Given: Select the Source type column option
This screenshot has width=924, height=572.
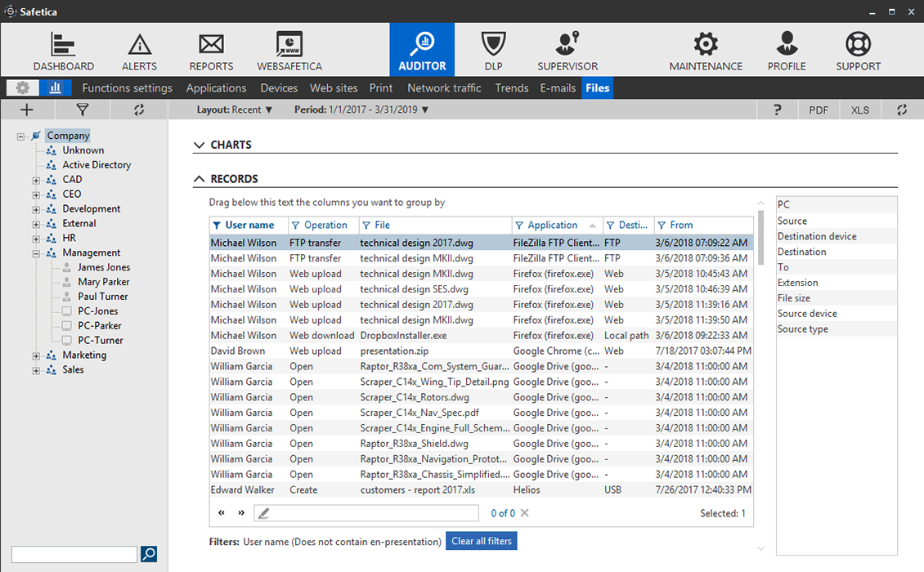Looking at the screenshot, I should [837, 329].
